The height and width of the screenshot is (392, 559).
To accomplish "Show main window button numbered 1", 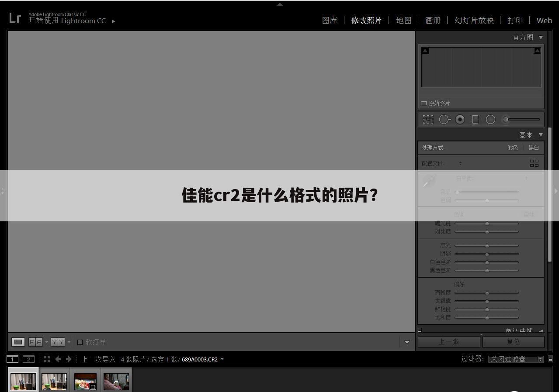I will [x=13, y=359].
